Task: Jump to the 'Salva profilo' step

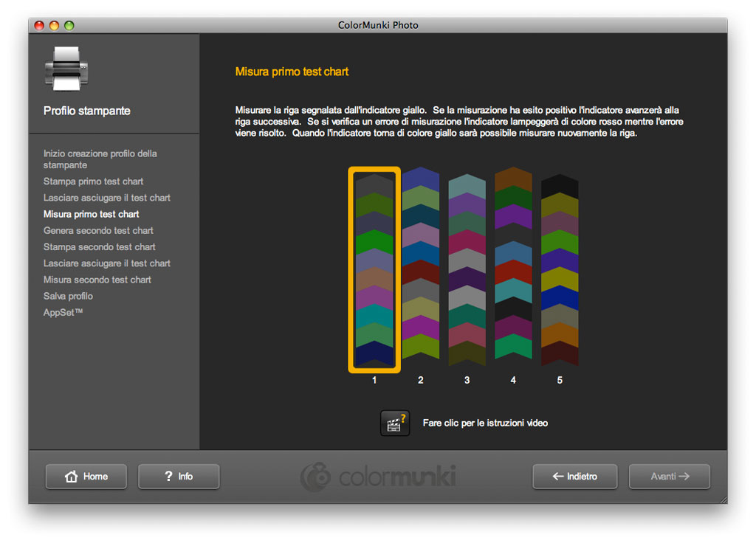Action: [68, 296]
